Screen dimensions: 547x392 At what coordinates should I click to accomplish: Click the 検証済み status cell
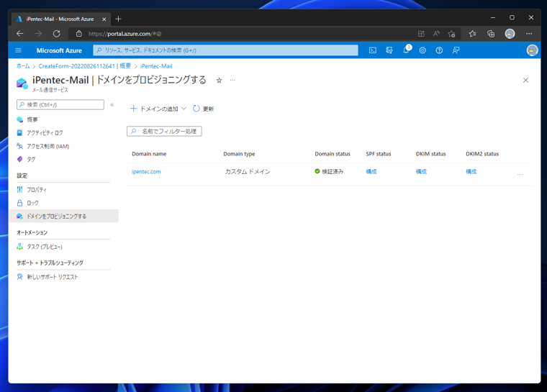coord(329,172)
